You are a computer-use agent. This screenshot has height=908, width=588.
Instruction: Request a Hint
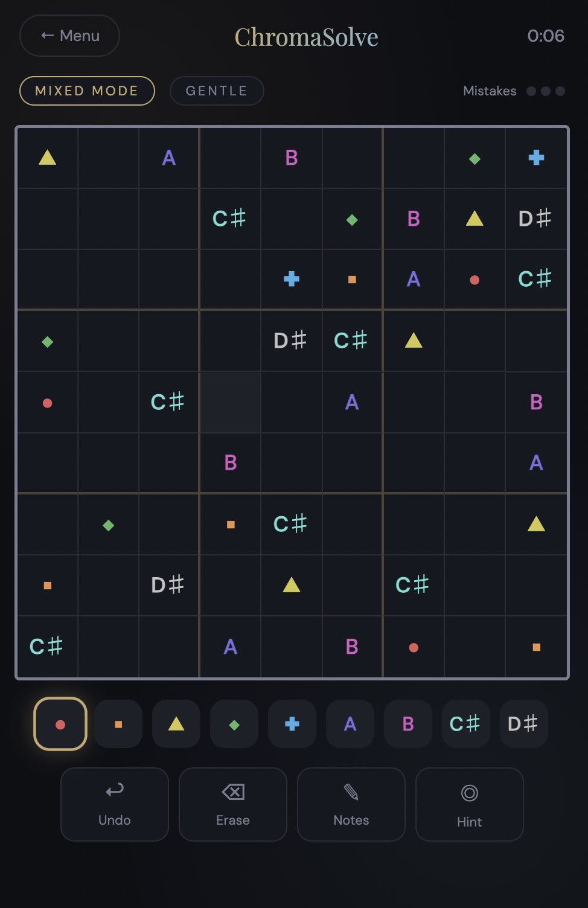[469, 804]
